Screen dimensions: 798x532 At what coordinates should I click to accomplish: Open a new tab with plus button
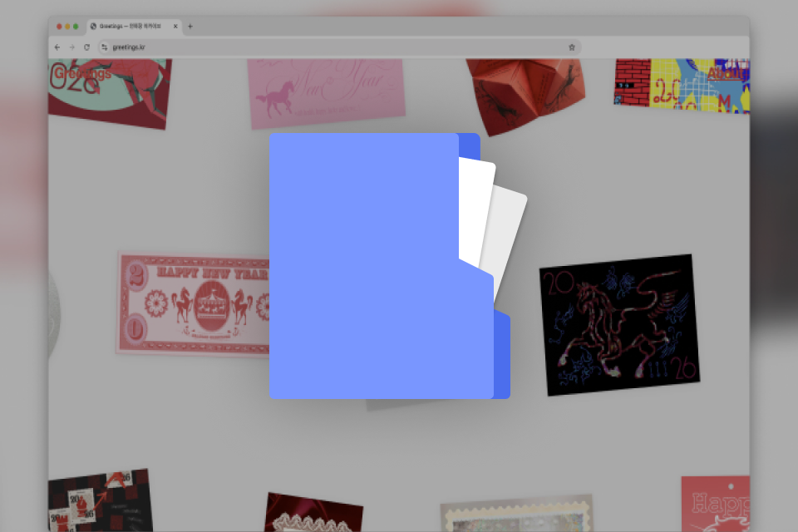click(x=190, y=26)
